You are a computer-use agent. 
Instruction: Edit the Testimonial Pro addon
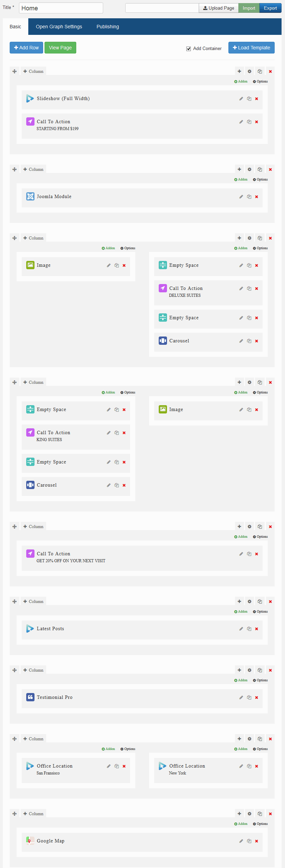[241, 698]
